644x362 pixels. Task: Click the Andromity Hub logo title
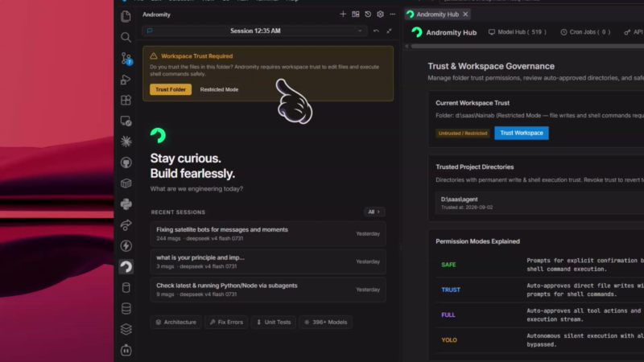click(x=444, y=32)
